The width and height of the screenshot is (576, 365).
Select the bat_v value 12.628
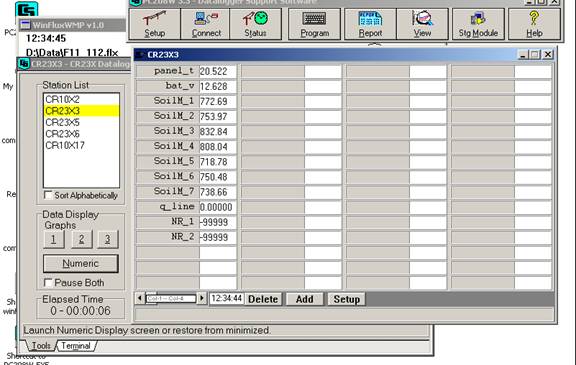[217, 86]
